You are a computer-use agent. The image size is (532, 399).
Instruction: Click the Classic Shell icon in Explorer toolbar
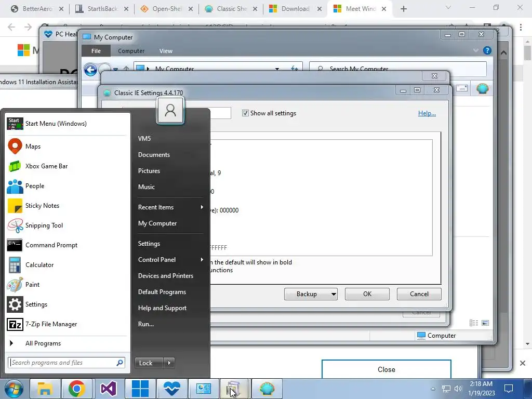pos(482,88)
